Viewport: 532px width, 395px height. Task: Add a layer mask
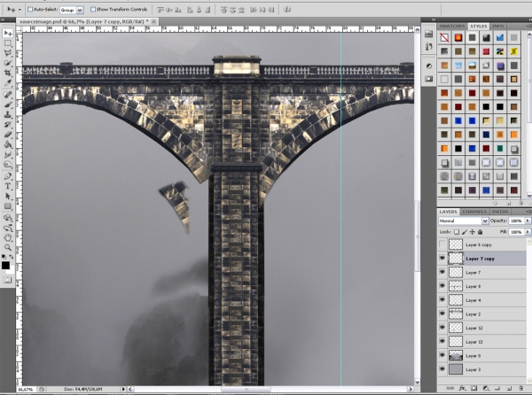coord(474,388)
